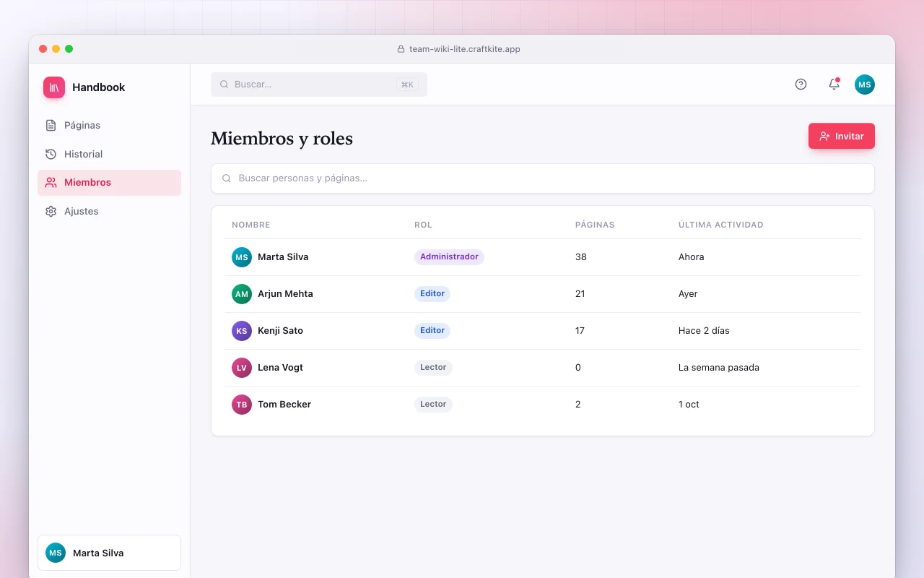Click the Administrador role badge
This screenshot has width=924, height=578.
coord(449,257)
